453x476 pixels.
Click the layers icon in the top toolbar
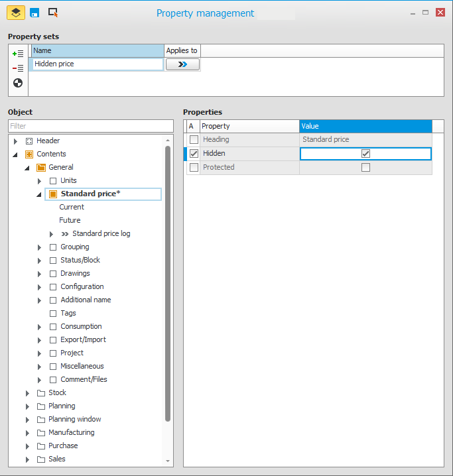click(x=16, y=13)
